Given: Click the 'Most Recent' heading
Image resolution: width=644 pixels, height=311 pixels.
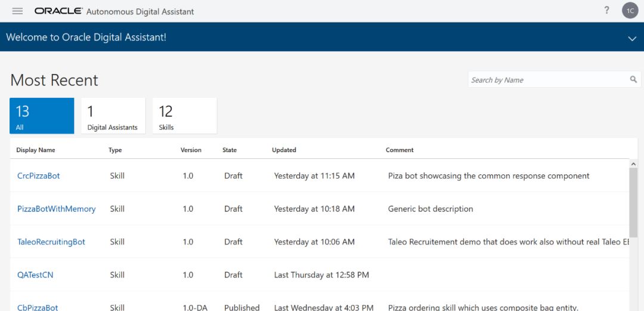Looking at the screenshot, I should click(x=54, y=80).
